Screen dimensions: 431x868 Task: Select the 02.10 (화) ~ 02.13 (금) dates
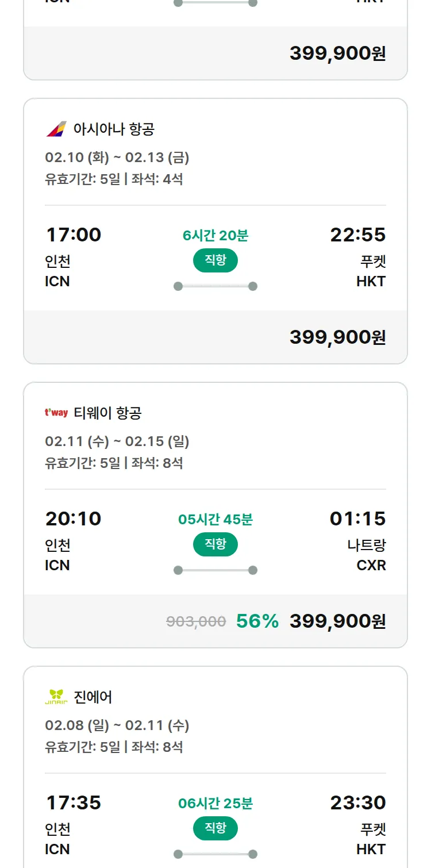[117, 158]
